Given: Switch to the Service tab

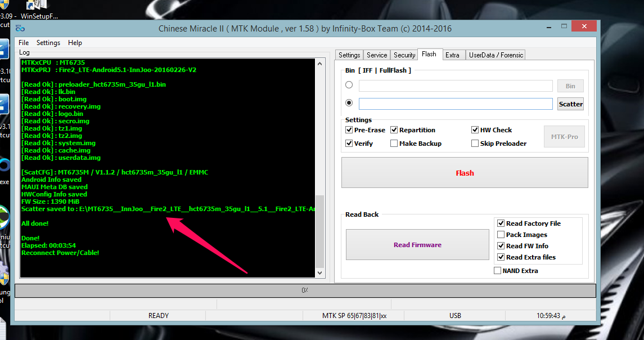Looking at the screenshot, I should (377, 55).
